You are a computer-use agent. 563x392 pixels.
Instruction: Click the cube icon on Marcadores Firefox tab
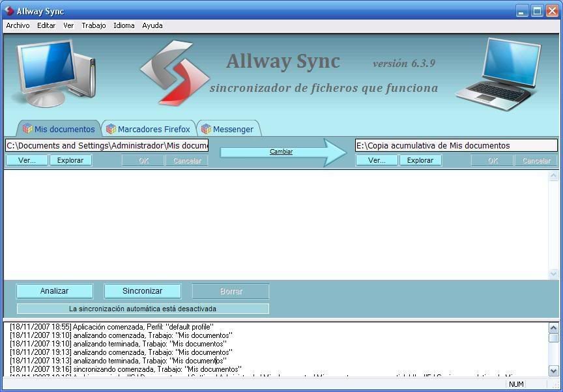pos(111,128)
